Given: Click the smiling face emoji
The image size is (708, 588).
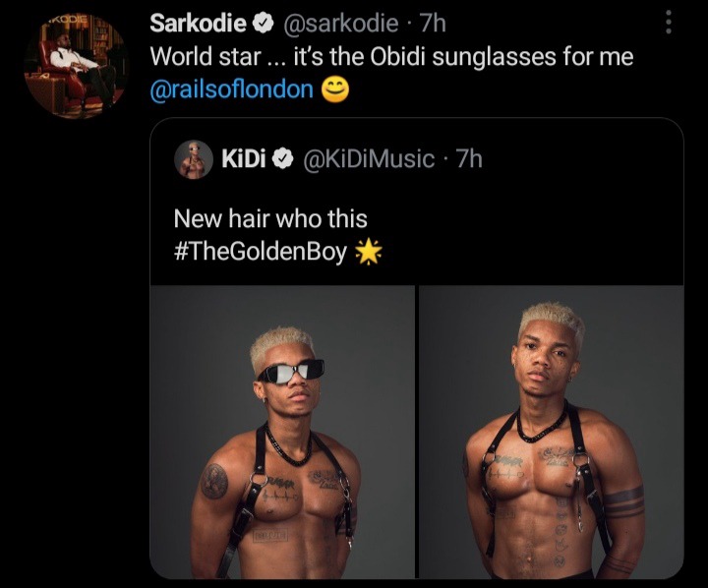Looking at the screenshot, I should (x=335, y=89).
